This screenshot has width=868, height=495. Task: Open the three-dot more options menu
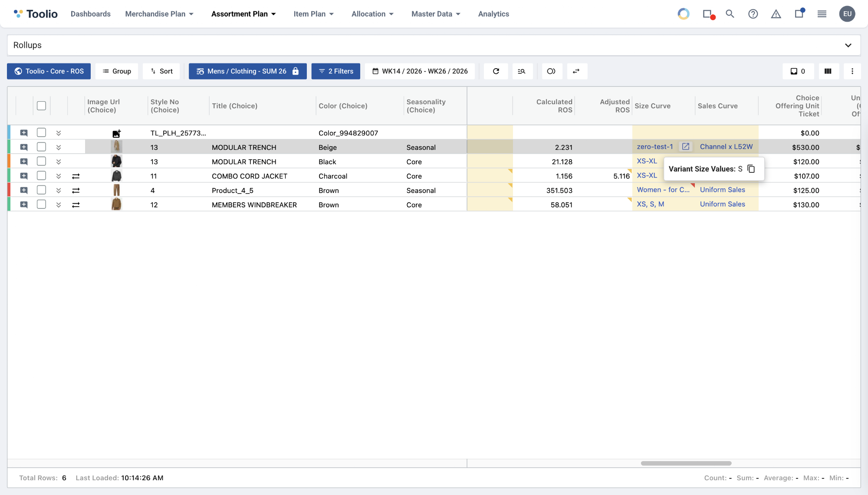coord(852,71)
